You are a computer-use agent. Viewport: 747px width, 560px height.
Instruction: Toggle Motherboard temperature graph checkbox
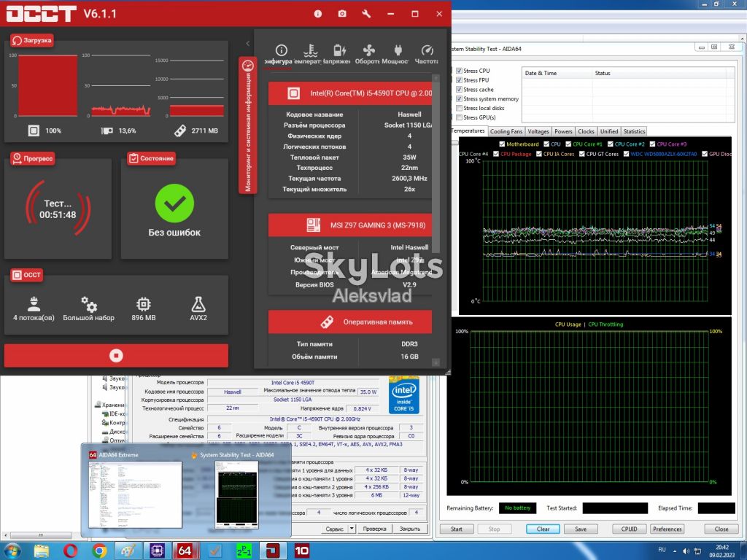pos(502,144)
